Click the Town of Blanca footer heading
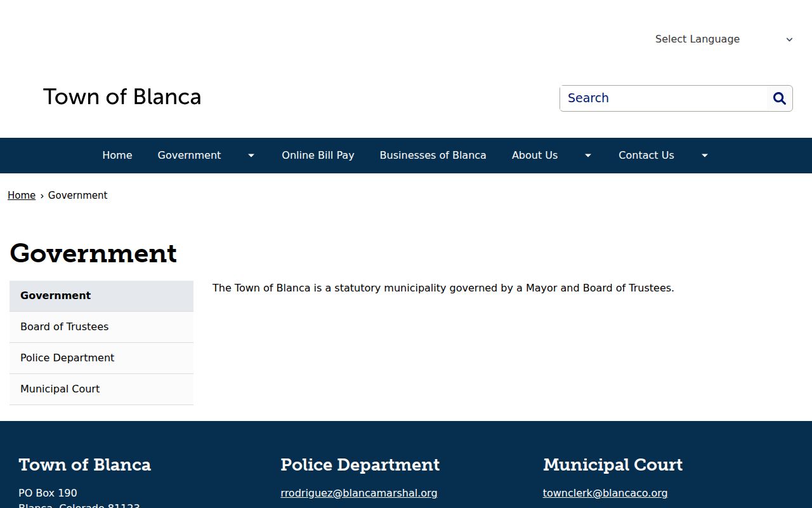The height and width of the screenshot is (508, 812). pos(85,465)
